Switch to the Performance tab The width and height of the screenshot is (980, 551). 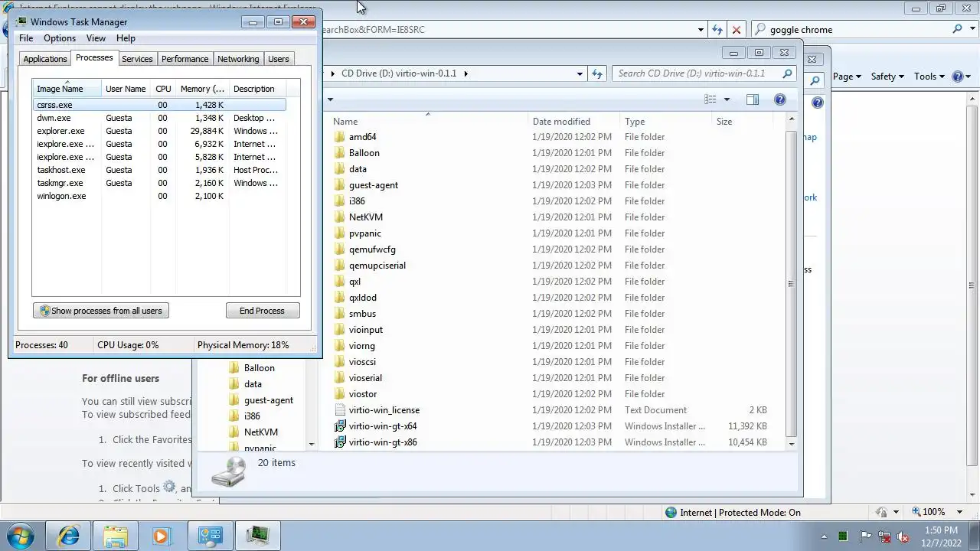[185, 59]
